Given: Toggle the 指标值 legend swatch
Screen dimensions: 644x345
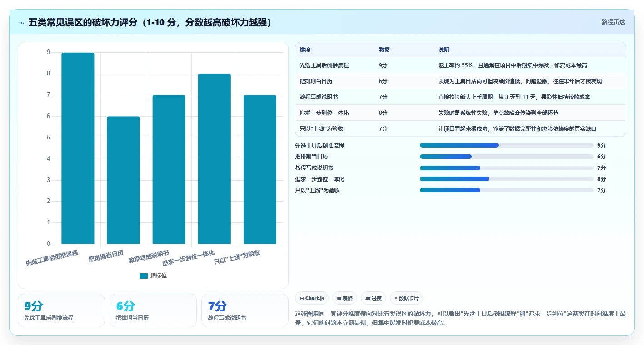Looking at the screenshot, I should click(144, 276).
